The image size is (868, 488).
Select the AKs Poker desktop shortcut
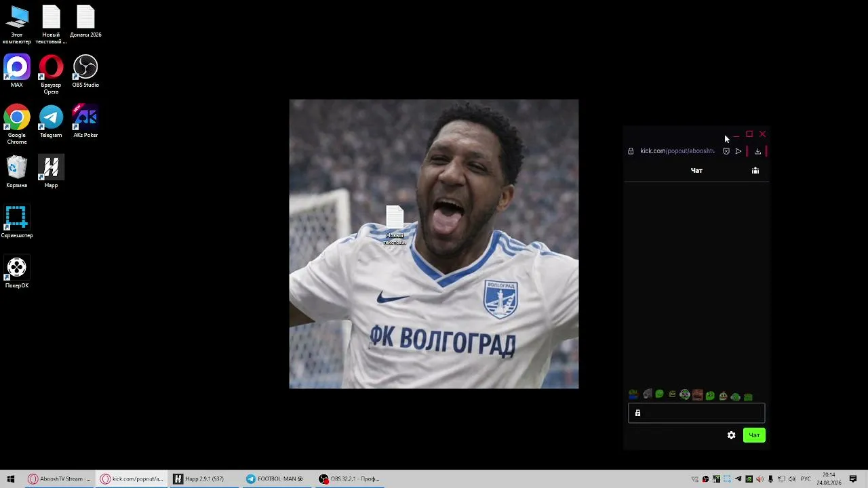point(85,121)
